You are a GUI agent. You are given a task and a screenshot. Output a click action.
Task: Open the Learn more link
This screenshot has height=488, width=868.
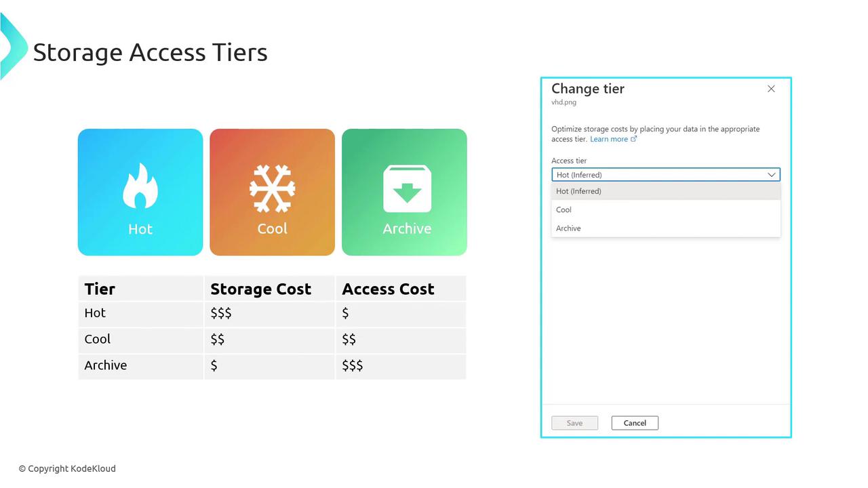tap(608, 139)
